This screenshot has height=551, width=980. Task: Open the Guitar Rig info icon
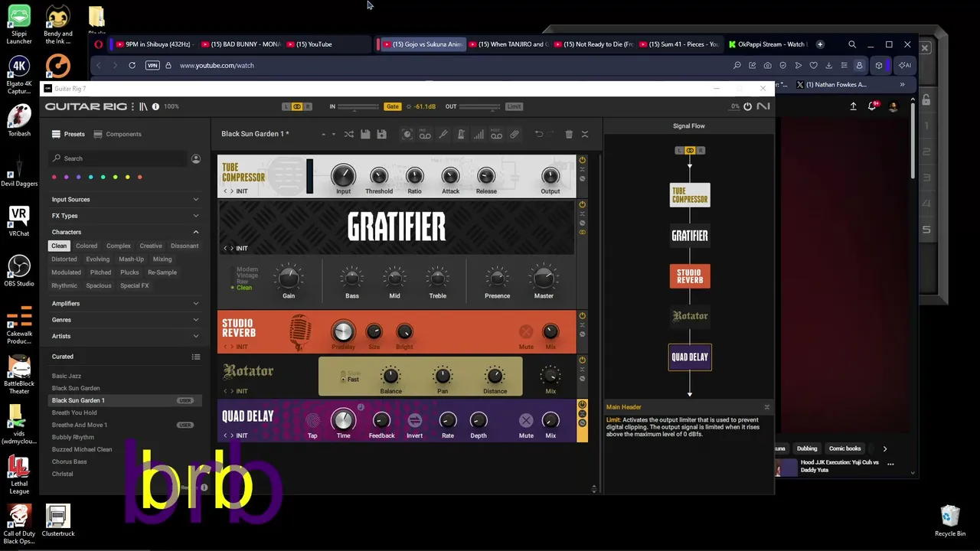tap(155, 106)
